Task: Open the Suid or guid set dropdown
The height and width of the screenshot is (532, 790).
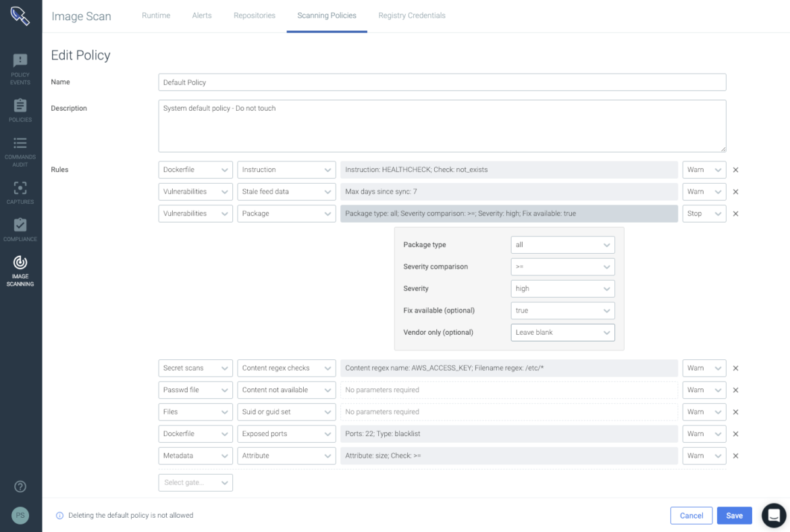Action: pyautogui.click(x=287, y=412)
